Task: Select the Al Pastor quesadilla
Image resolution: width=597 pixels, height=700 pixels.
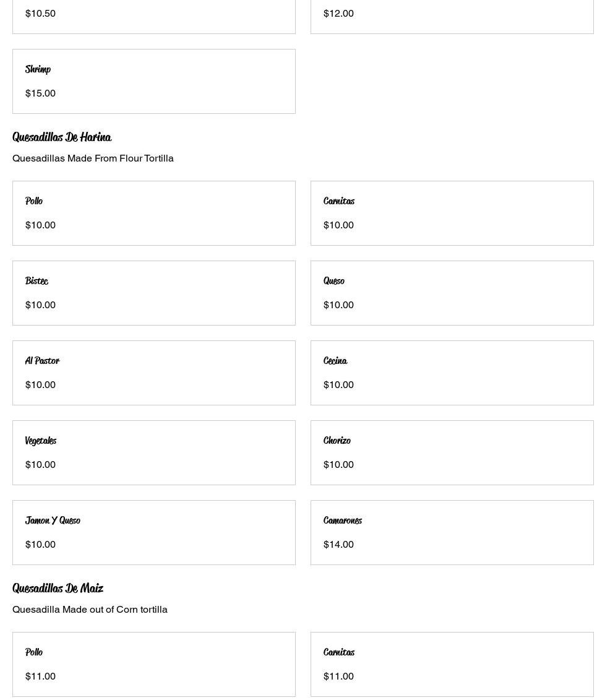Action: [153, 373]
